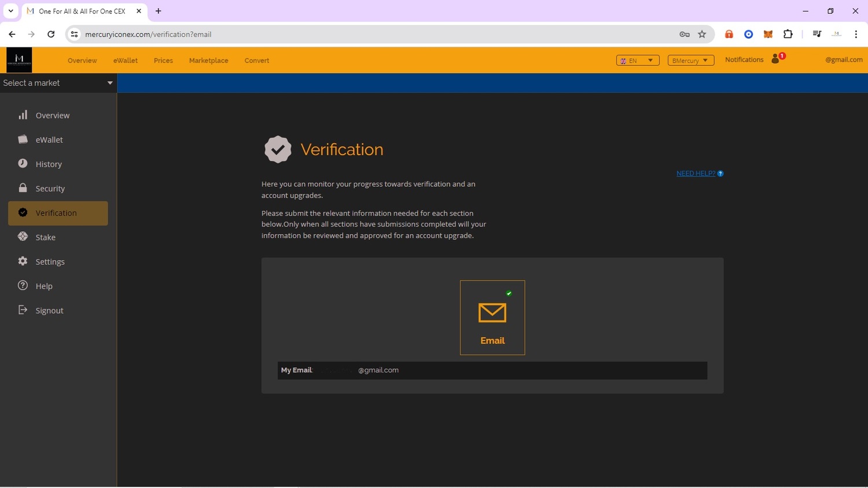Expand the Select a market dropdown
Image resolution: width=868 pixels, height=488 pixels.
pyautogui.click(x=58, y=83)
